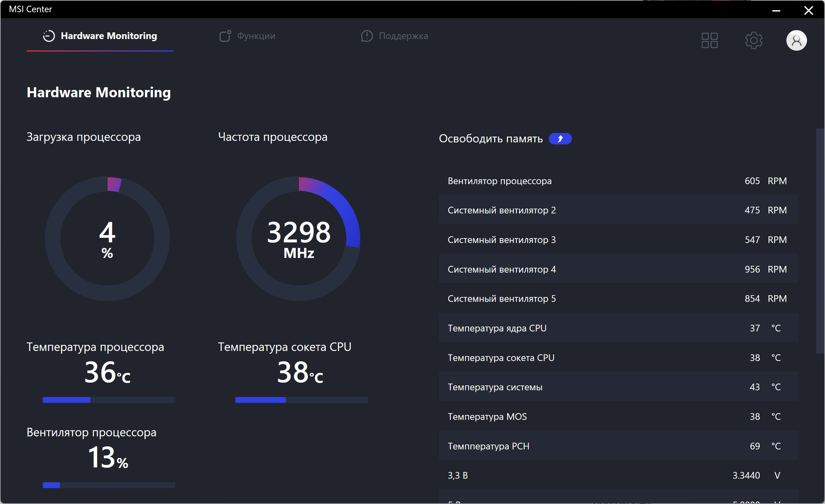Switch to the Поддержка tab
825x504 pixels.
403,36
